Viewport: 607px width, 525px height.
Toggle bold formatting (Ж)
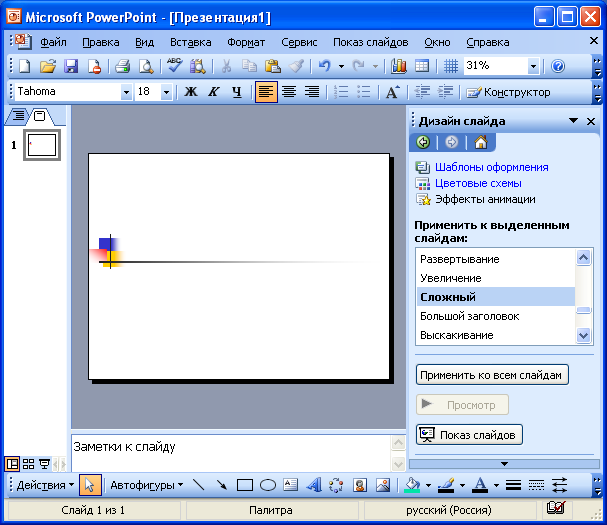pyautogui.click(x=191, y=92)
